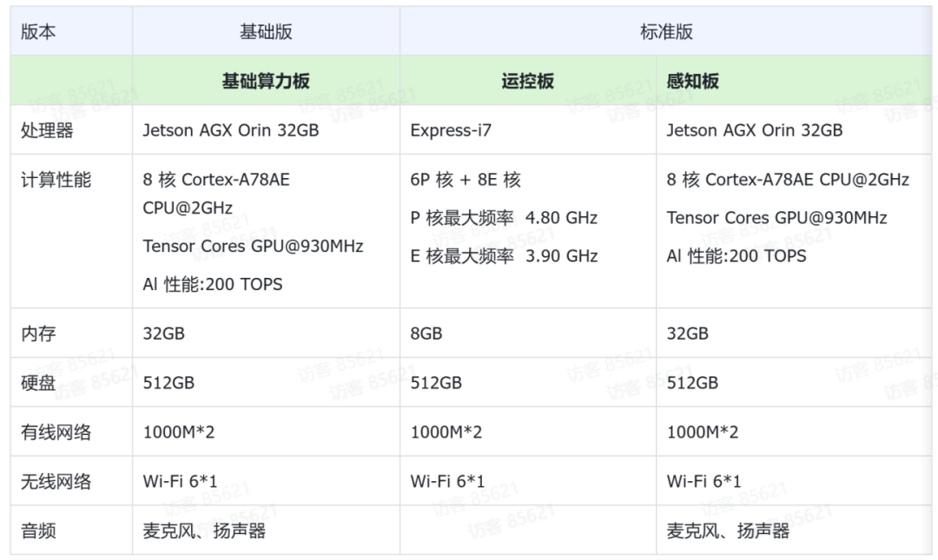Click the 版本 header cell
938x560 pixels.
[38, 32]
